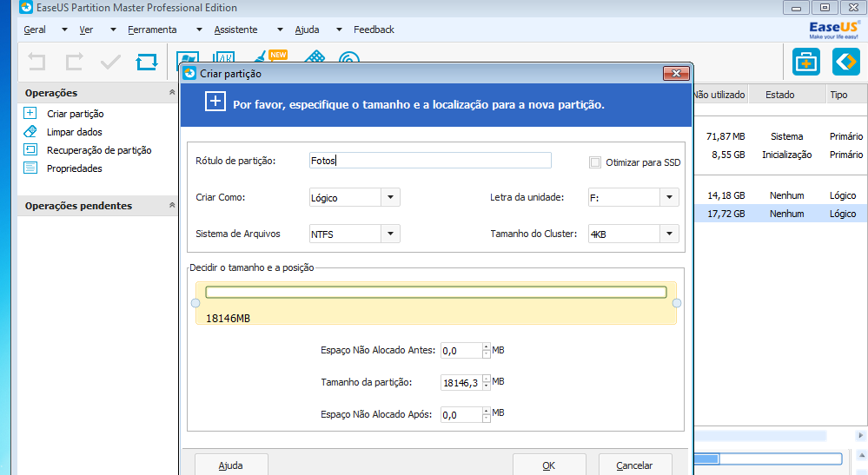Select Limpar dados operation link
Image resolution: width=868 pixels, height=475 pixels.
click(74, 132)
